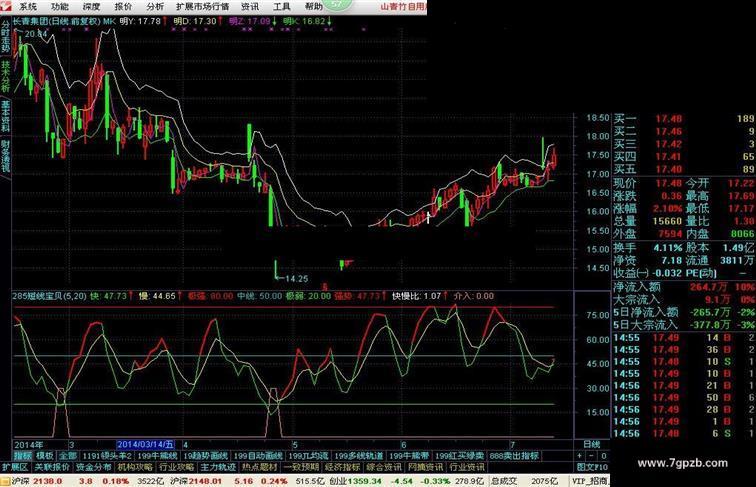Click the 买五 17.40 bid row
The height and width of the screenshot is (487, 756).
[x=684, y=169]
